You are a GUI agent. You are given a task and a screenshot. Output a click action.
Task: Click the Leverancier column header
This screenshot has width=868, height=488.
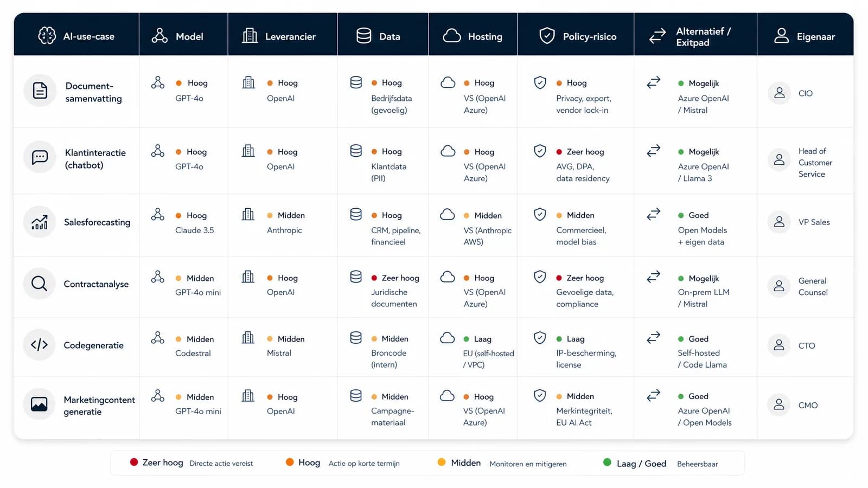coord(283,34)
